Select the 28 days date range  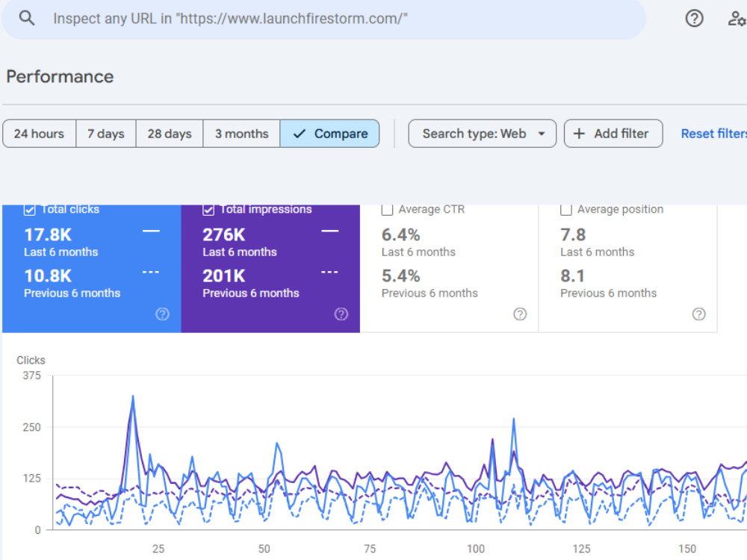(x=170, y=134)
